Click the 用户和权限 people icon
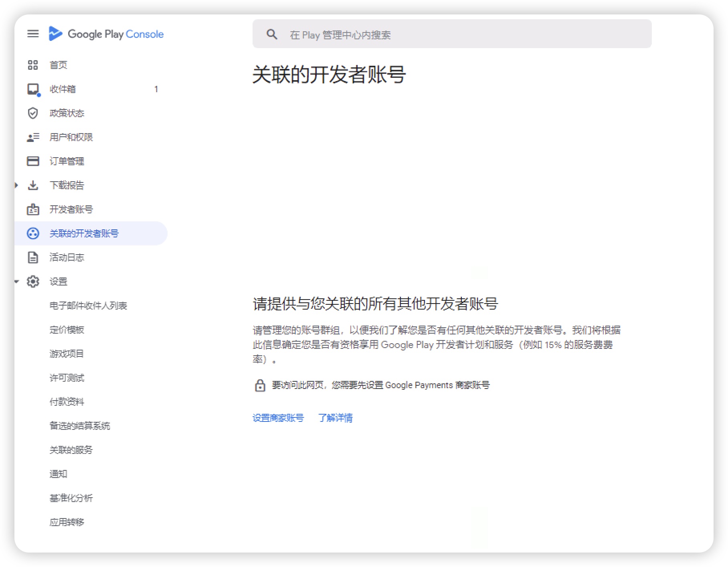 pyautogui.click(x=33, y=138)
